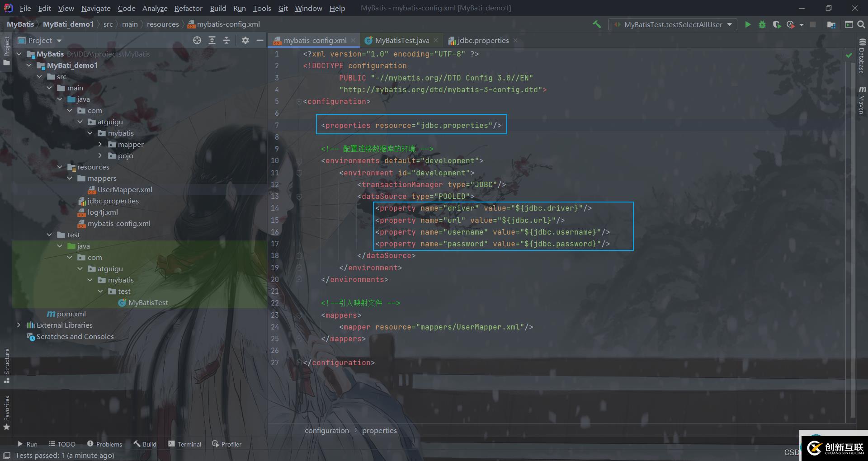Open run configuration dropdown MyBatisTest.testSelectAllUser
The image size is (868, 461).
pyautogui.click(x=673, y=24)
